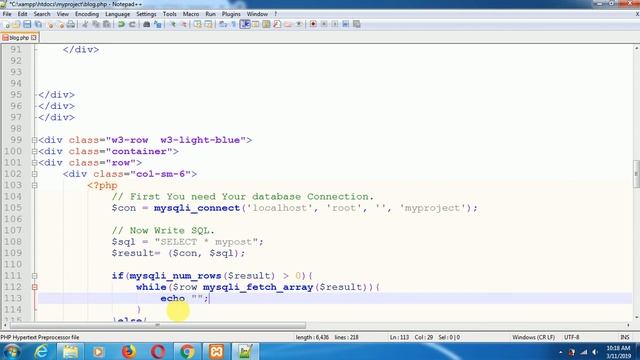640x360 pixels.
Task: Open the File menu
Action: [7, 14]
